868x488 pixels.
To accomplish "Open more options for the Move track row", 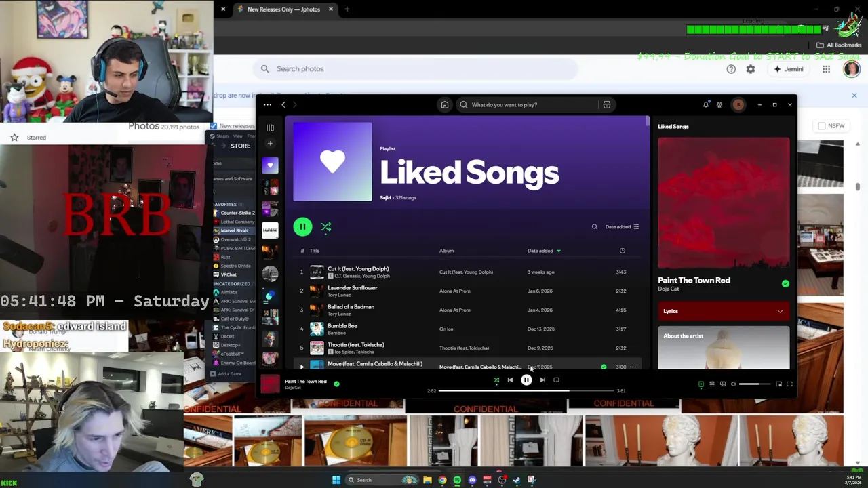I will 633,367.
